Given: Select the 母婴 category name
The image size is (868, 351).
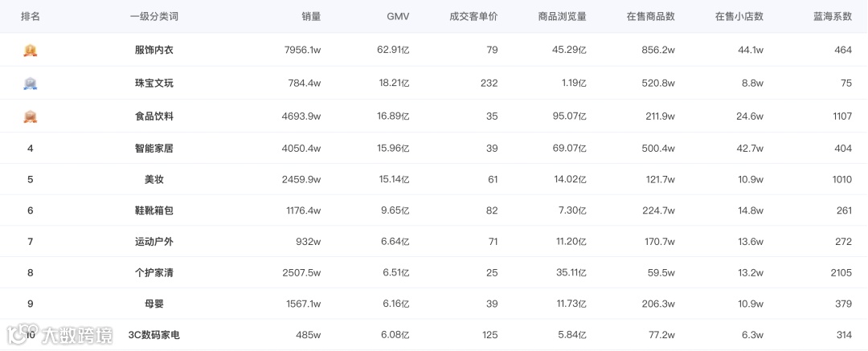Looking at the screenshot, I should pyautogui.click(x=154, y=304).
